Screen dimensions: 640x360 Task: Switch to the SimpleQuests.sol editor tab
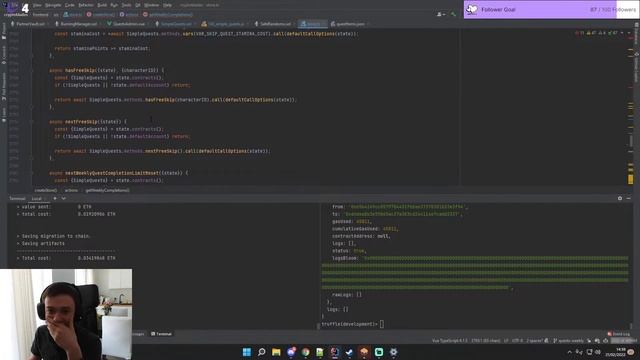(x=176, y=24)
